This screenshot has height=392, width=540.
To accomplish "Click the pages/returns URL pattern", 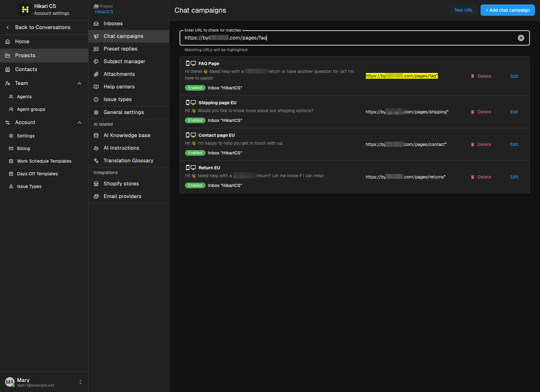I will (x=406, y=177).
